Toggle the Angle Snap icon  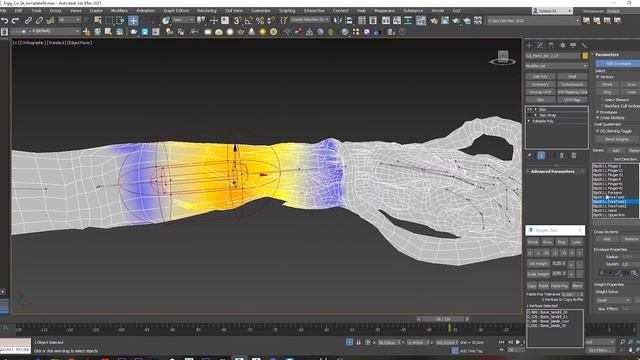click(x=249, y=20)
